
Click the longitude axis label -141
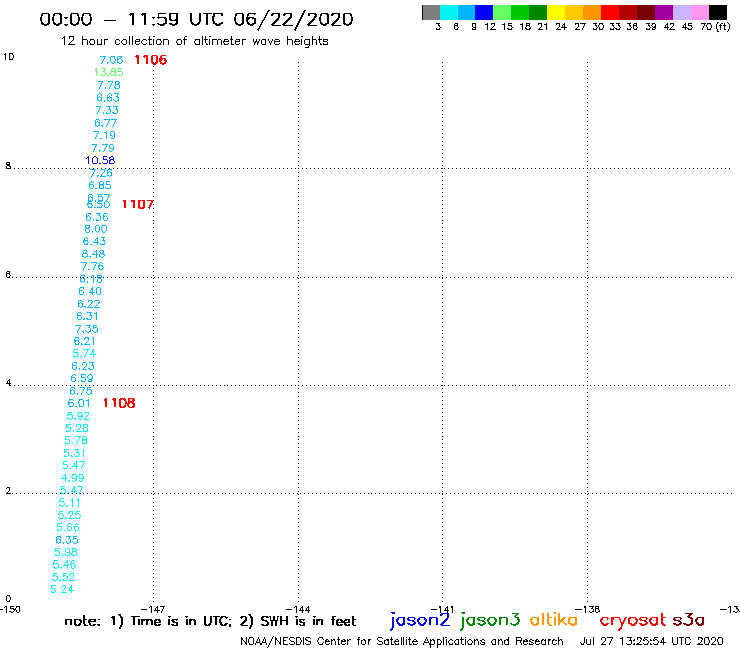pyautogui.click(x=442, y=609)
